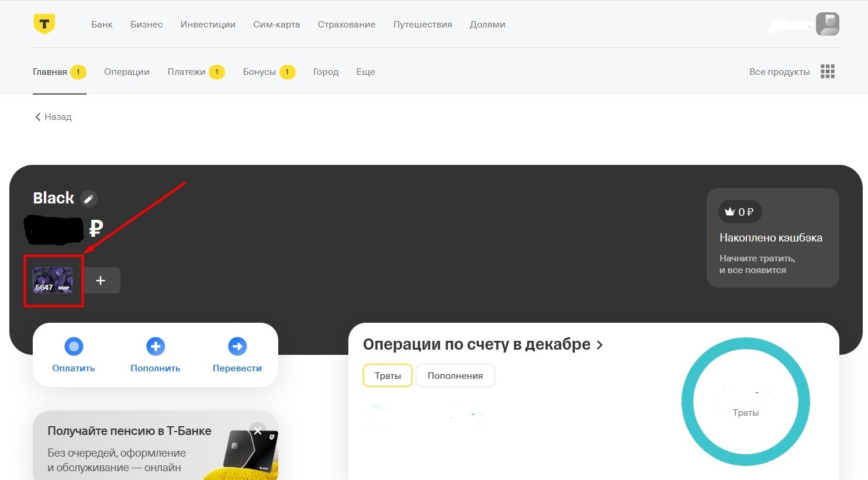Switch to the Пополнения filter
This screenshot has height=480, width=868.
click(455, 375)
